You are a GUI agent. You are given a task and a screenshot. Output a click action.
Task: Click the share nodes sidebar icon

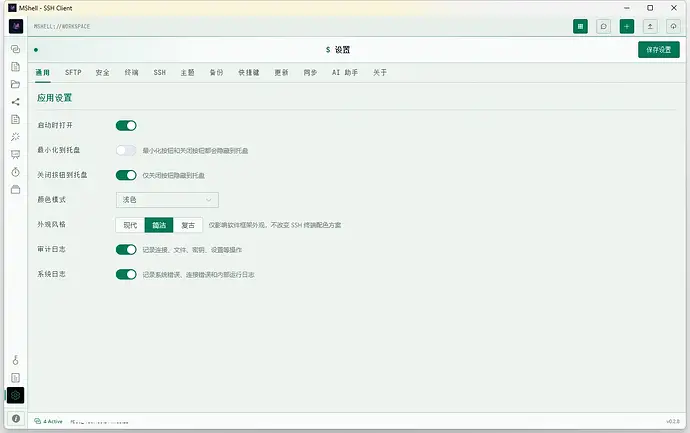pyautogui.click(x=15, y=102)
